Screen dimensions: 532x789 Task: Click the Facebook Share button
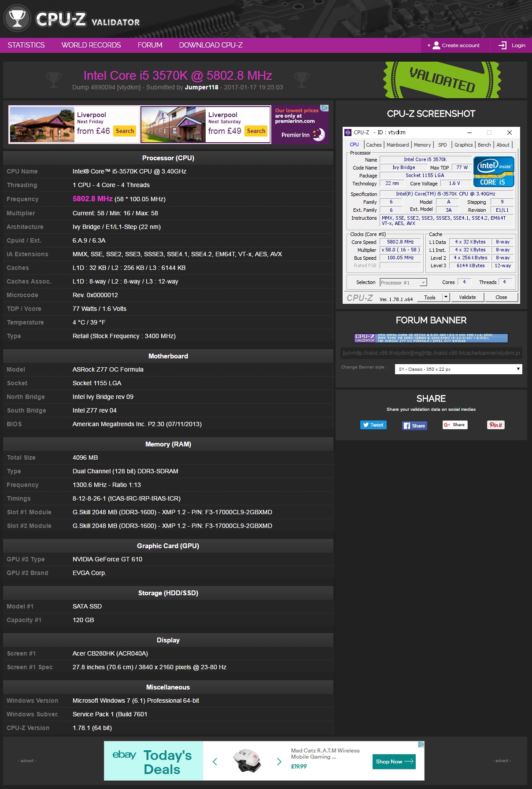[414, 426]
